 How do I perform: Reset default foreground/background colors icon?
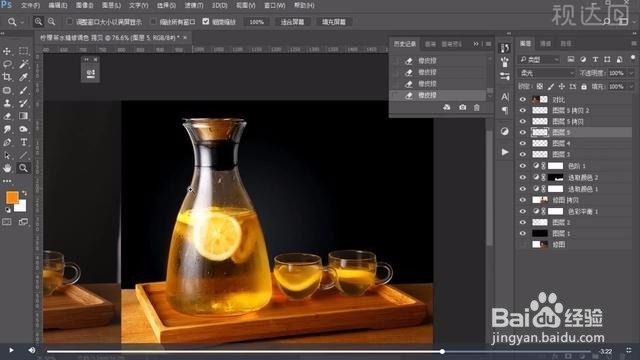[7, 210]
